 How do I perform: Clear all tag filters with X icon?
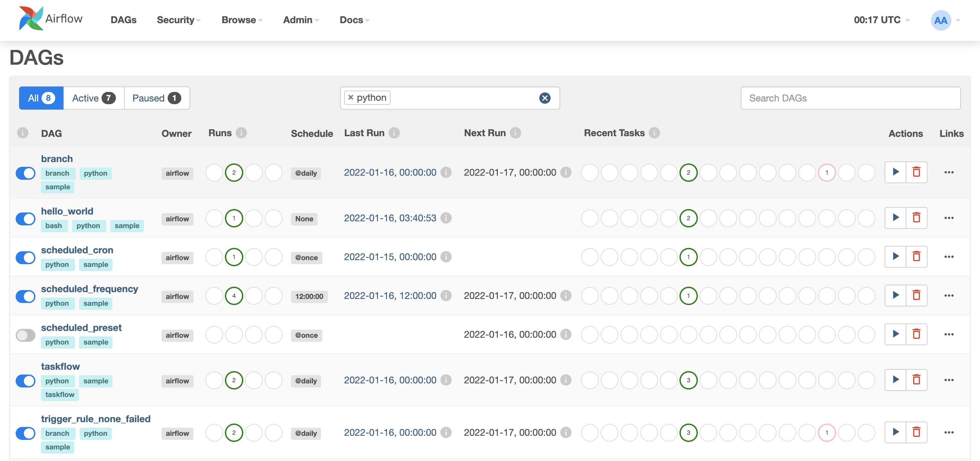click(545, 98)
